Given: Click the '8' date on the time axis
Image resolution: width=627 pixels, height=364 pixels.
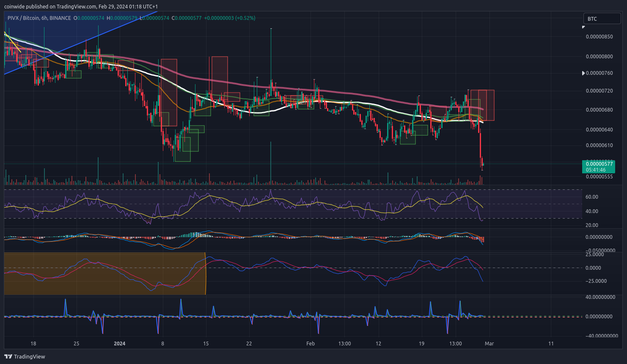Looking at the screenshot, I should [162, 344].
